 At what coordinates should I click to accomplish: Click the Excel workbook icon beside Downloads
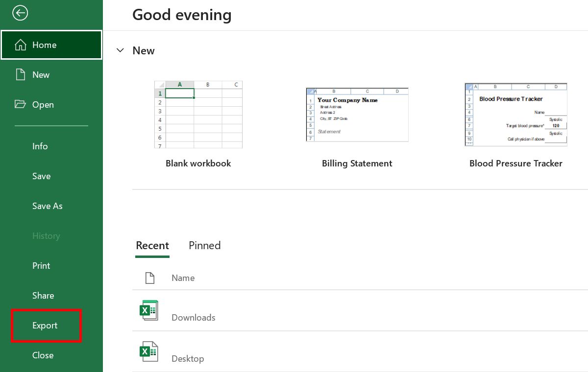(149, 310)
